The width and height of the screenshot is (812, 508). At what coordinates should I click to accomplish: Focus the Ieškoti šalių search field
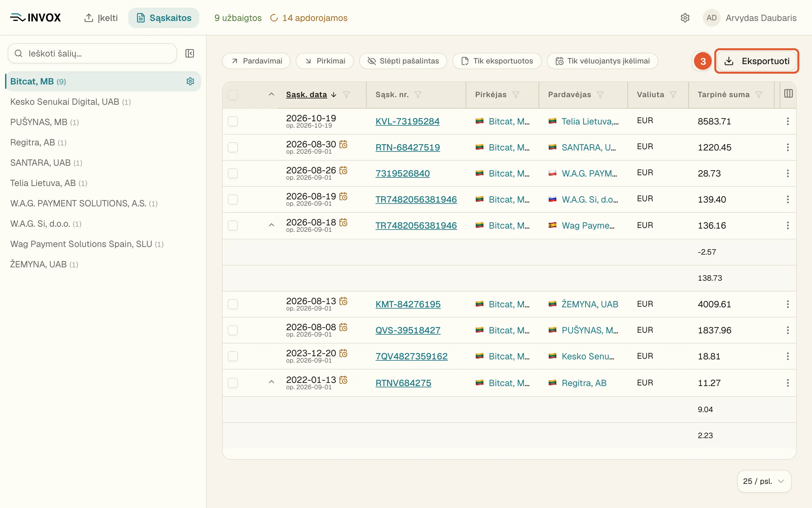tap(92, 53)
